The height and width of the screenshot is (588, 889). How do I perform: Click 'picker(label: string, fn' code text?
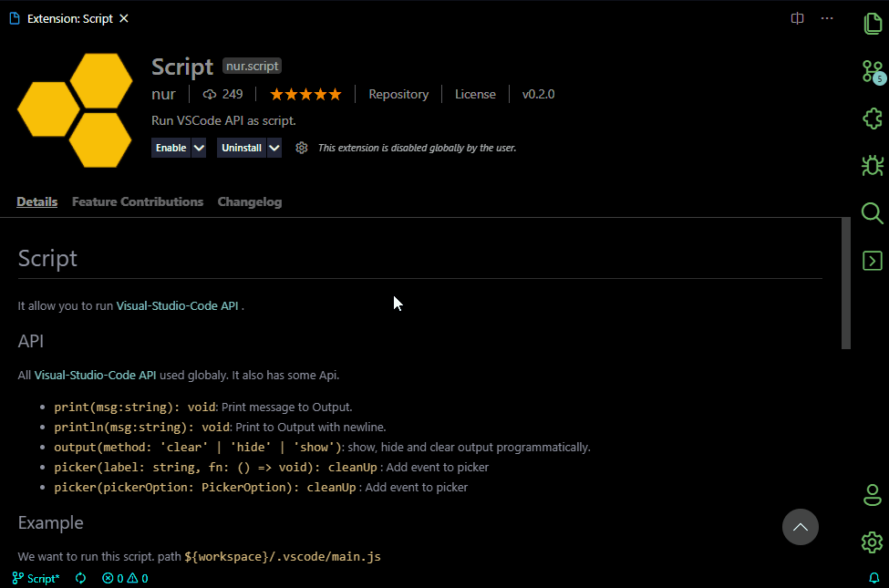[215, 468]
